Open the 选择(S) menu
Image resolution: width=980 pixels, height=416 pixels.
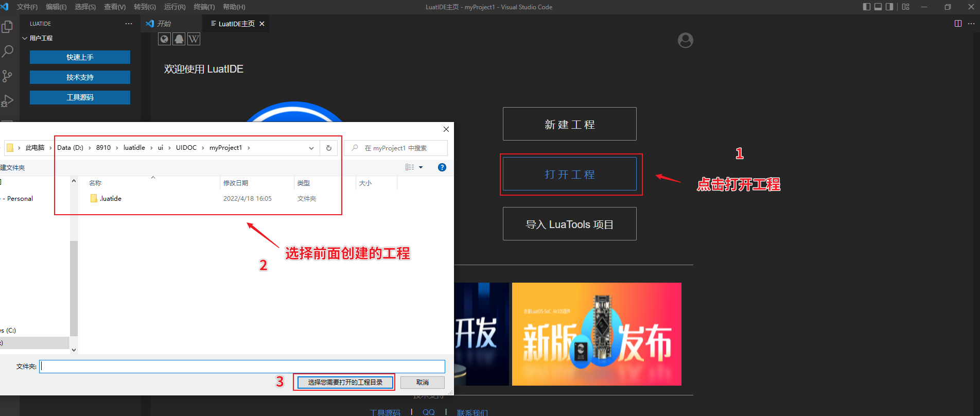pos(85,7)
